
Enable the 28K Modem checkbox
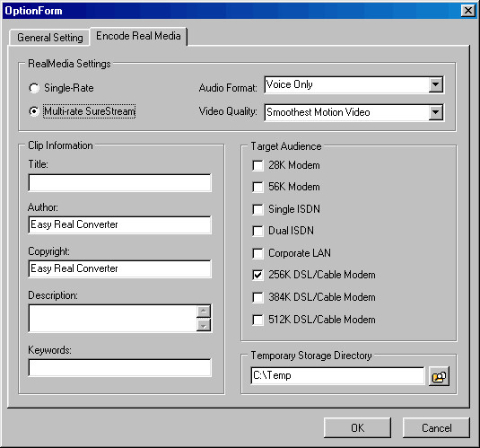257,165
